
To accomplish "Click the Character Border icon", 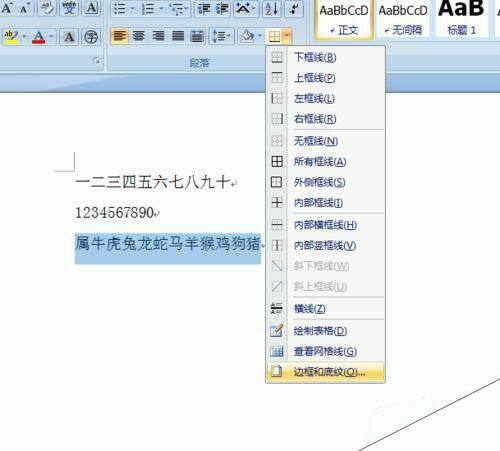I will pos(91,8).
